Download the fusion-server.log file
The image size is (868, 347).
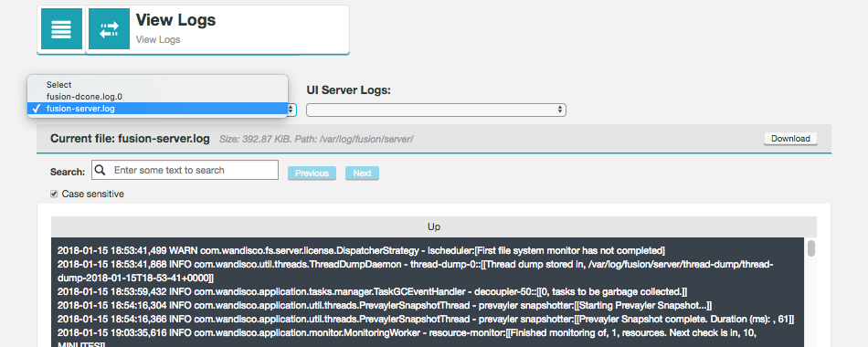790,139
